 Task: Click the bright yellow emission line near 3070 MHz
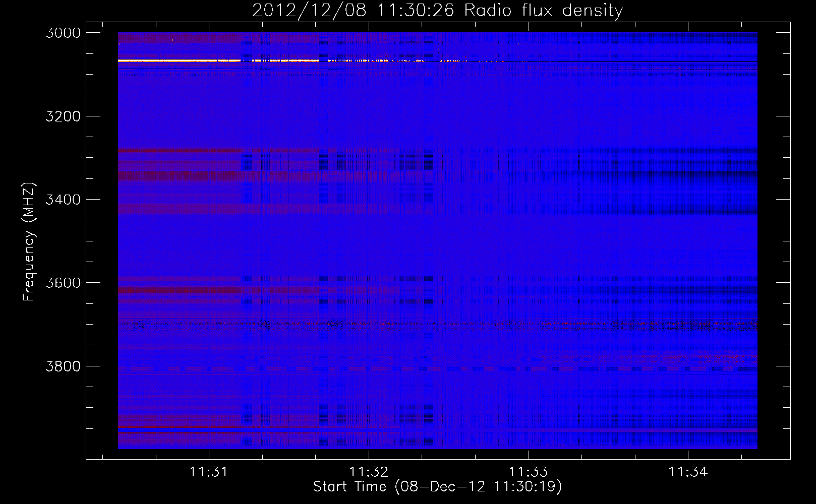[179, 60]
